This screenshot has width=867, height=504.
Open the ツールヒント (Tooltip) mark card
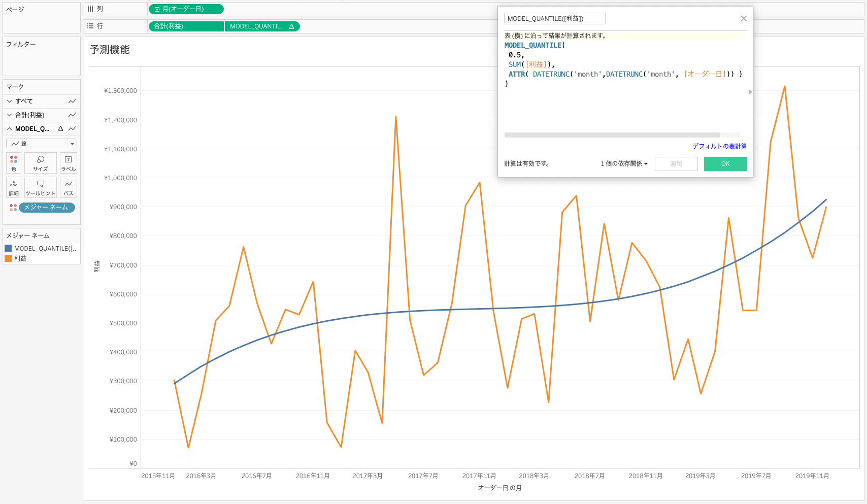(x=41, y=187)
